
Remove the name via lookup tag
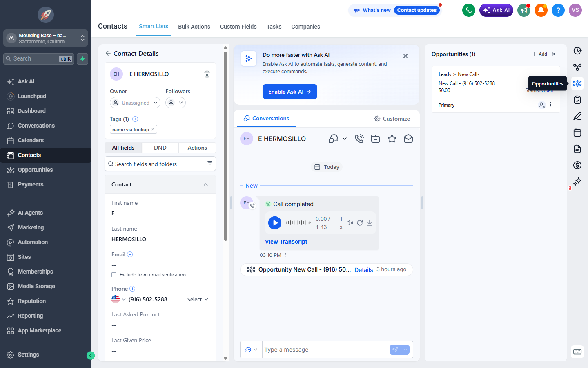(x=153, y=129)
